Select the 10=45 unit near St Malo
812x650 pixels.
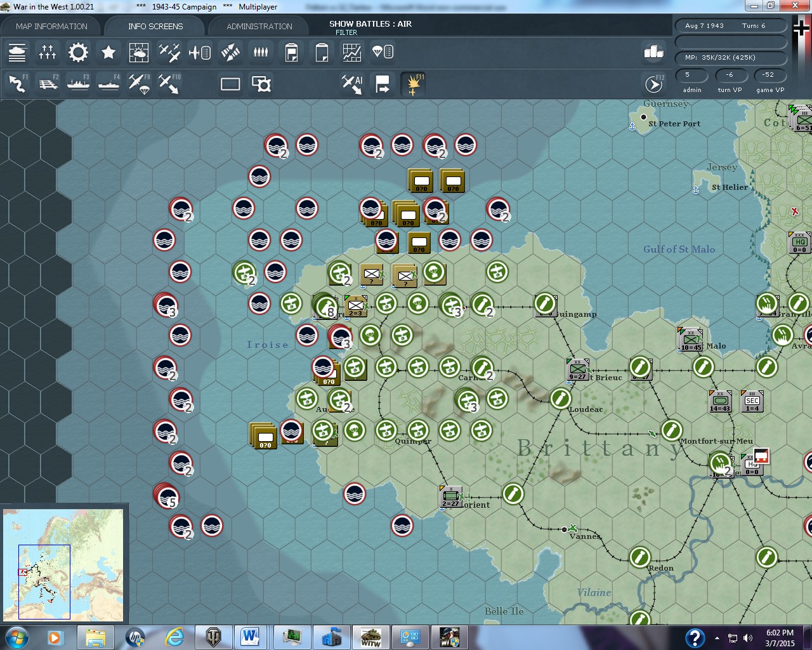[691, 340]
